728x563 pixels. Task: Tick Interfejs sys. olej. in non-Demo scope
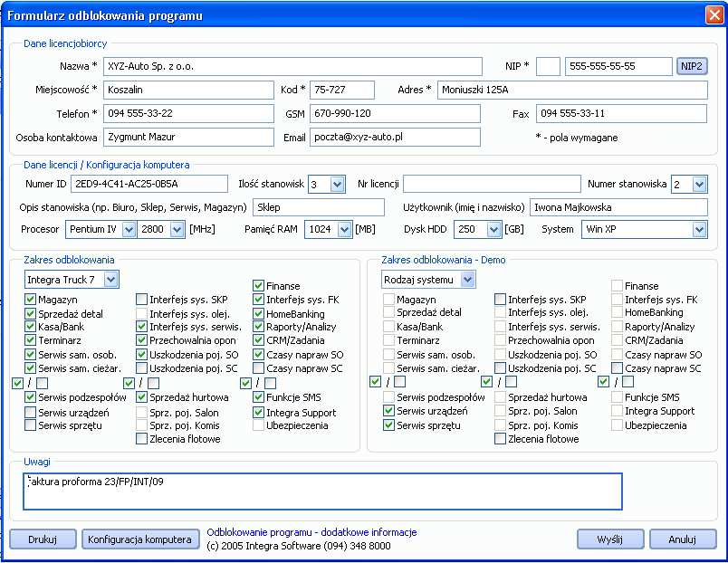pos(141,314)
